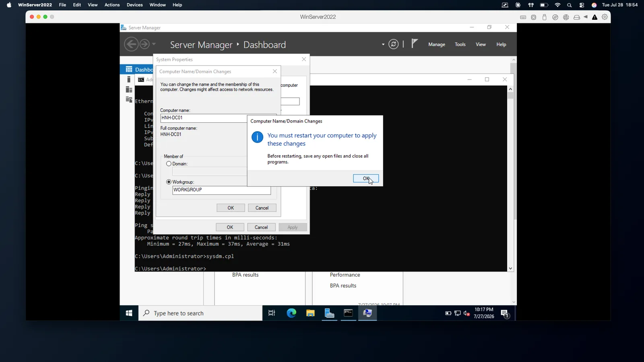Click the WORKGROUP text field

pos(221,190)
